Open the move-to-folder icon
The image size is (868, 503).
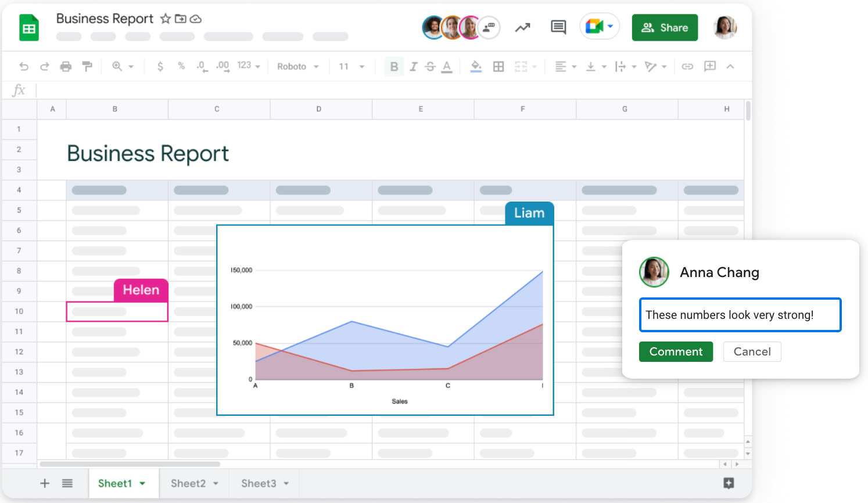click(x=181, y=19)
